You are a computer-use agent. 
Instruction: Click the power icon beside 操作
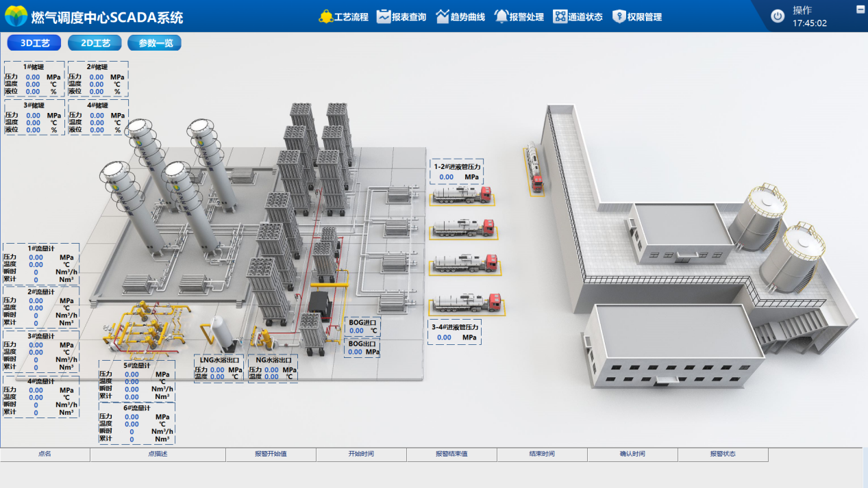click(x=778, y=16)
